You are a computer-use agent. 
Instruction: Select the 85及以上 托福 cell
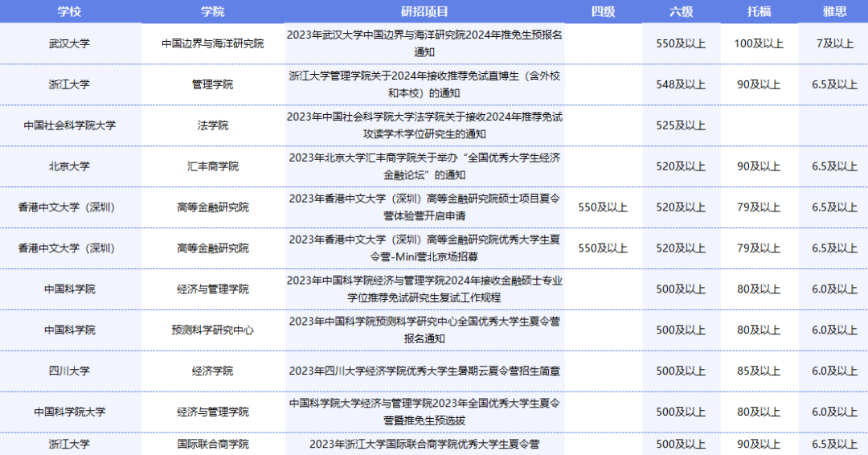pos(759,371)
